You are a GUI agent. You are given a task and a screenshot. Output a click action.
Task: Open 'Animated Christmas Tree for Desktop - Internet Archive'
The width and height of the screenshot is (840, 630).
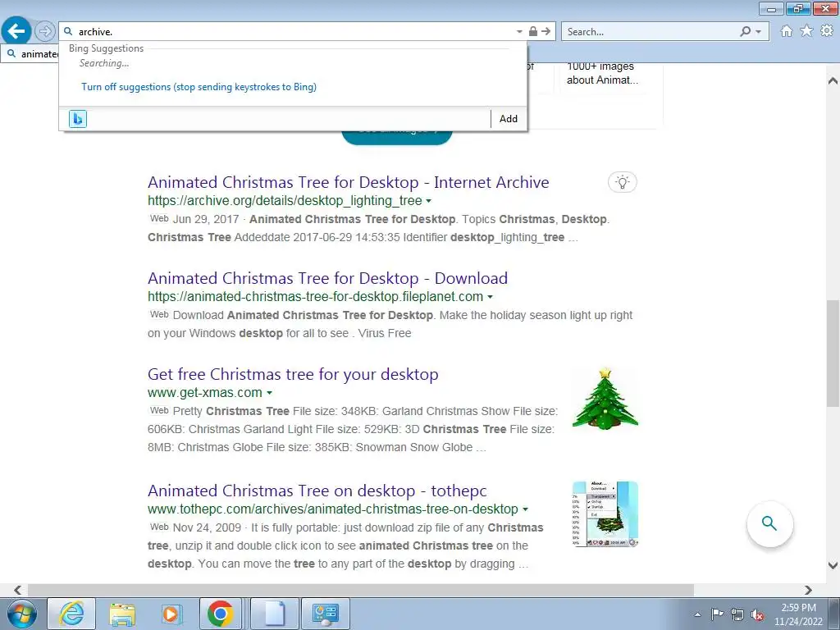(348, 182)
